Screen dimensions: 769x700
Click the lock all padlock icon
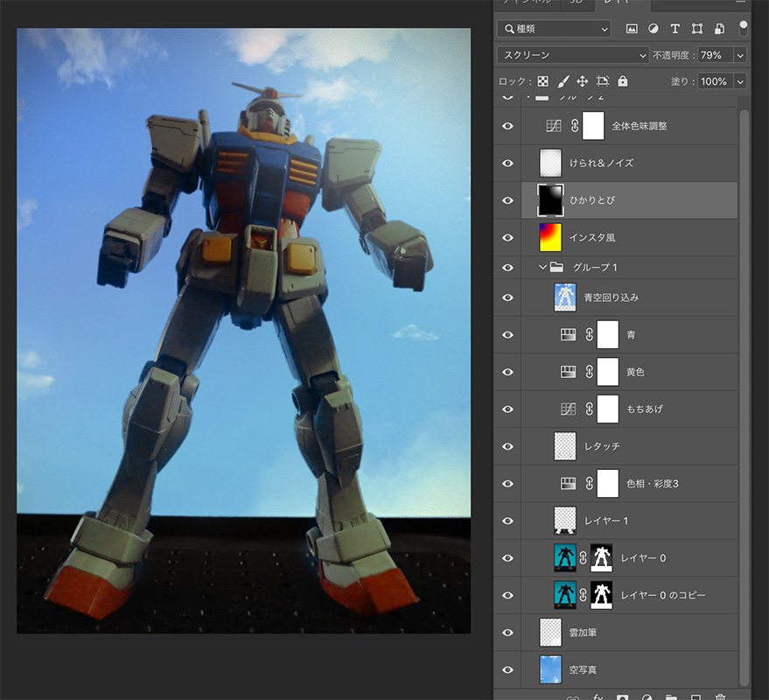pos(623,81)
